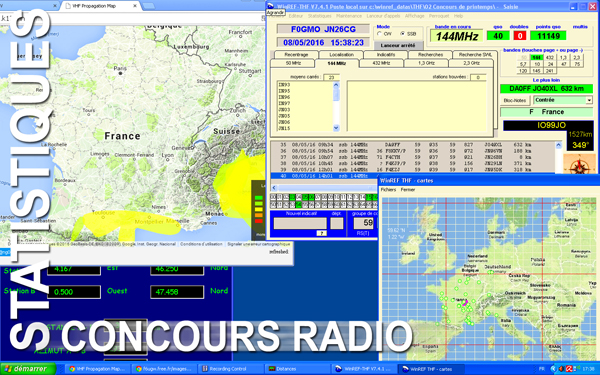The height and width of the screenshot is (375, 600).
Task: Click the Nouvel indicatif input field
Action: (300, 223)
